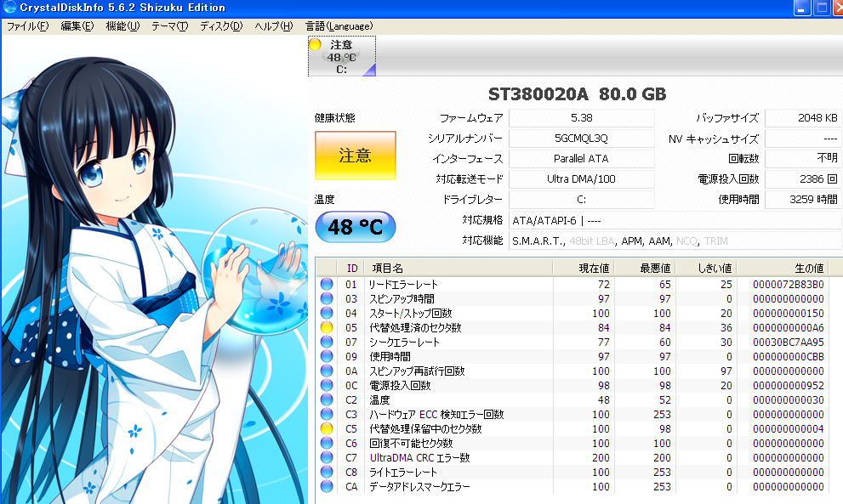The height and width of the screenshot is (504, 843).
Task: Click the Shizuku character artwork
Action: pos(154,270)
